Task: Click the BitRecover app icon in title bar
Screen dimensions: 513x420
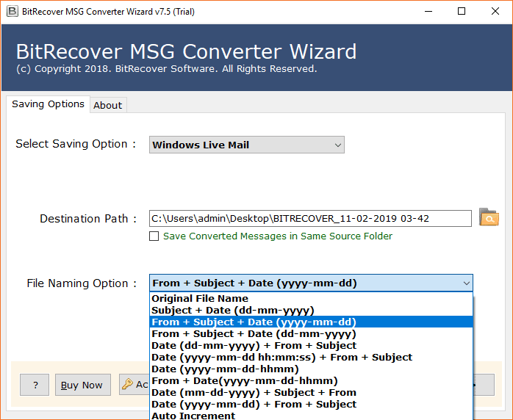Action: pyautogui.click(x=12, y=12)
